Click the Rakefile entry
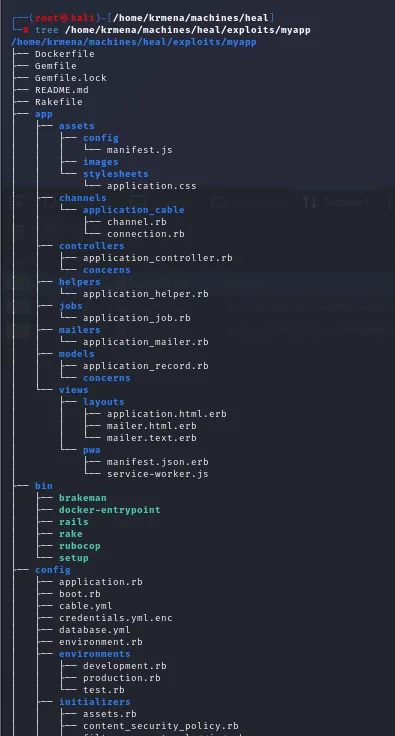This screenshot has height=736, width=395. (x=59, y=102)
